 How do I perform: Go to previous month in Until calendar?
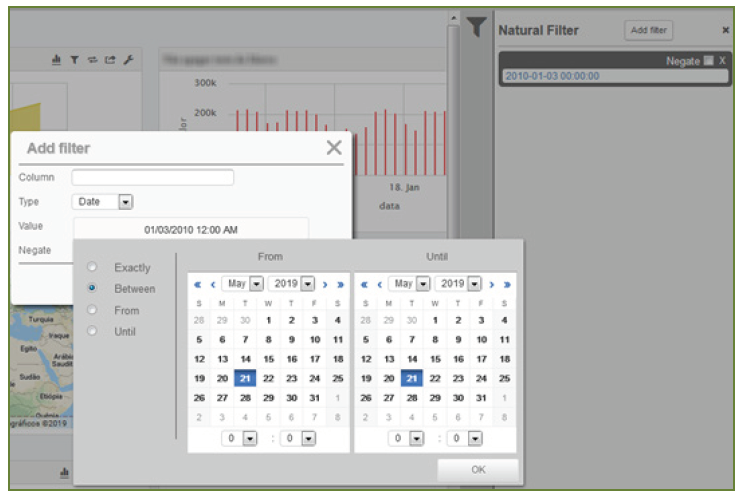pyautogui.click(x=379, y=284)
